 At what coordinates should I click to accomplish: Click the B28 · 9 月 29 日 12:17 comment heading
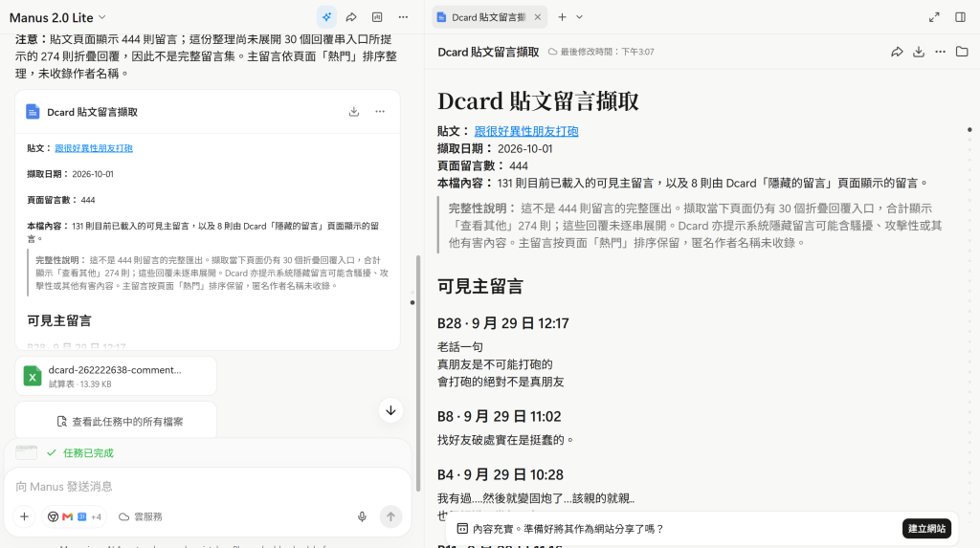click(x=503, y=323)
